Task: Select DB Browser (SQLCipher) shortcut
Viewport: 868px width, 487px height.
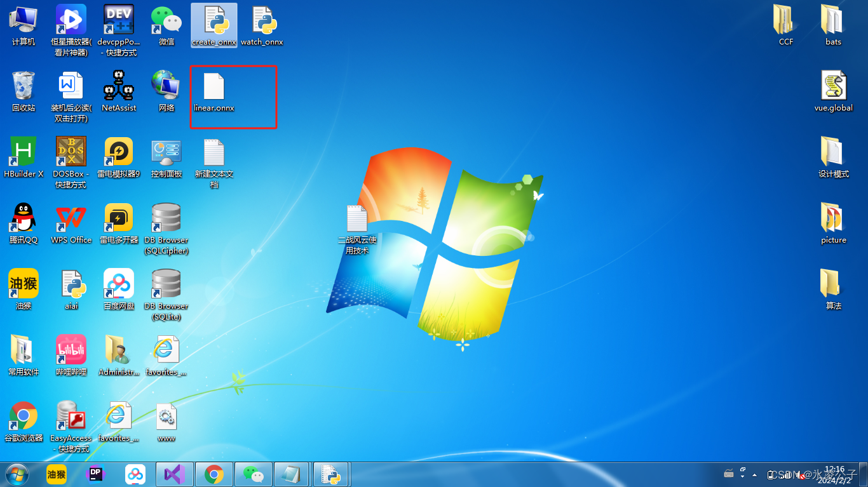Action: coord(166,228)
